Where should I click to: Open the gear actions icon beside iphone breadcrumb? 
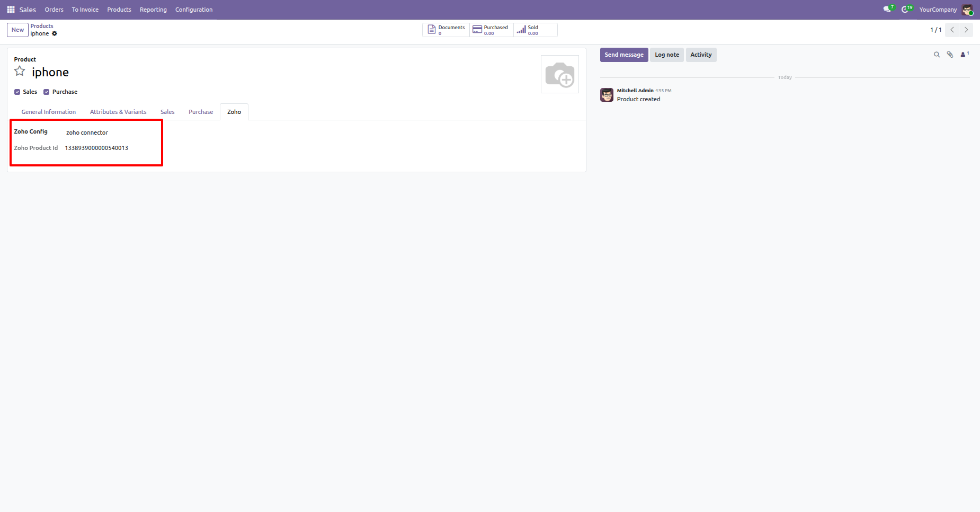point(55,33)
